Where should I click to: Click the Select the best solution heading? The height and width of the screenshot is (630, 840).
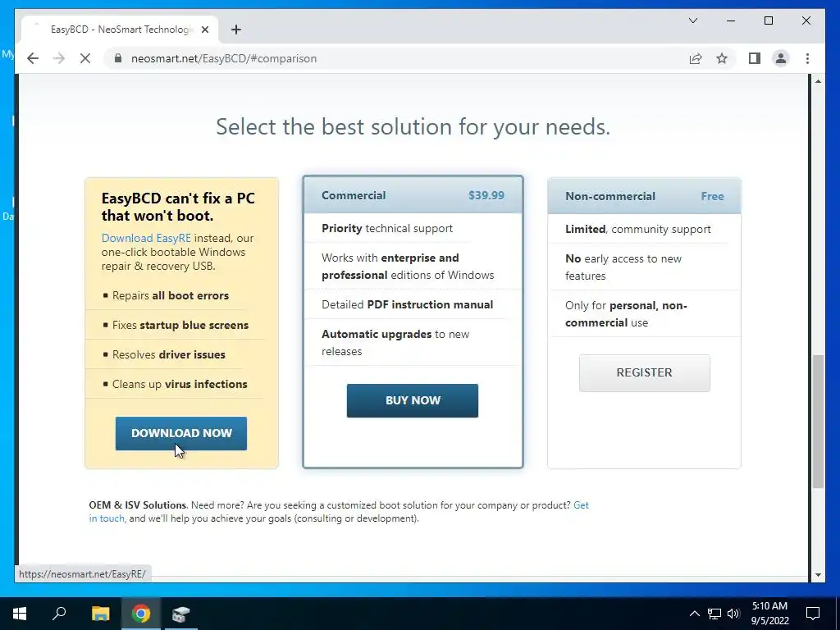coord(413,127)
